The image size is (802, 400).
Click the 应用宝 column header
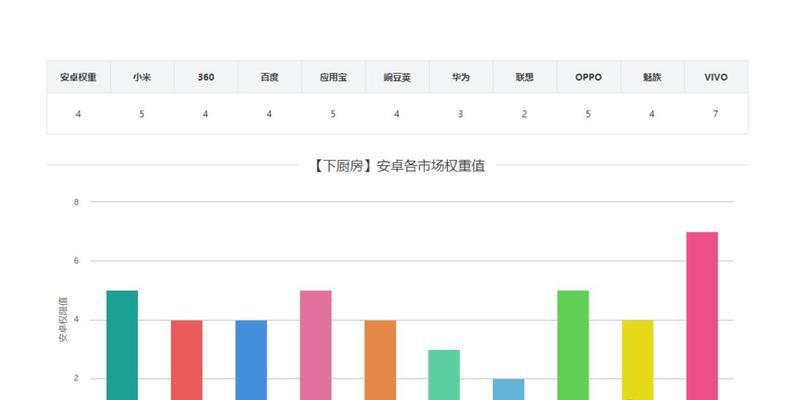[333, 77]
